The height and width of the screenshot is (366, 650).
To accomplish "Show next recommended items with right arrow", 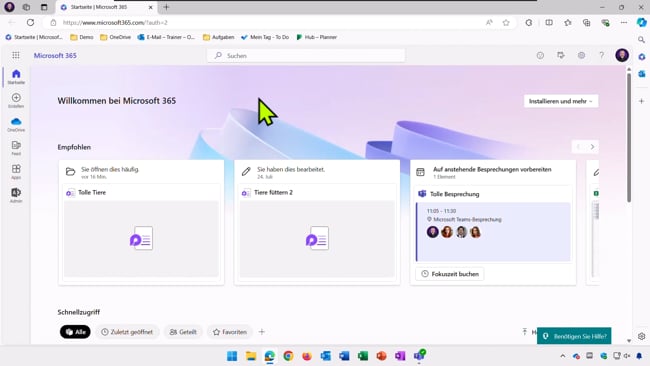I will pos(592,147).
